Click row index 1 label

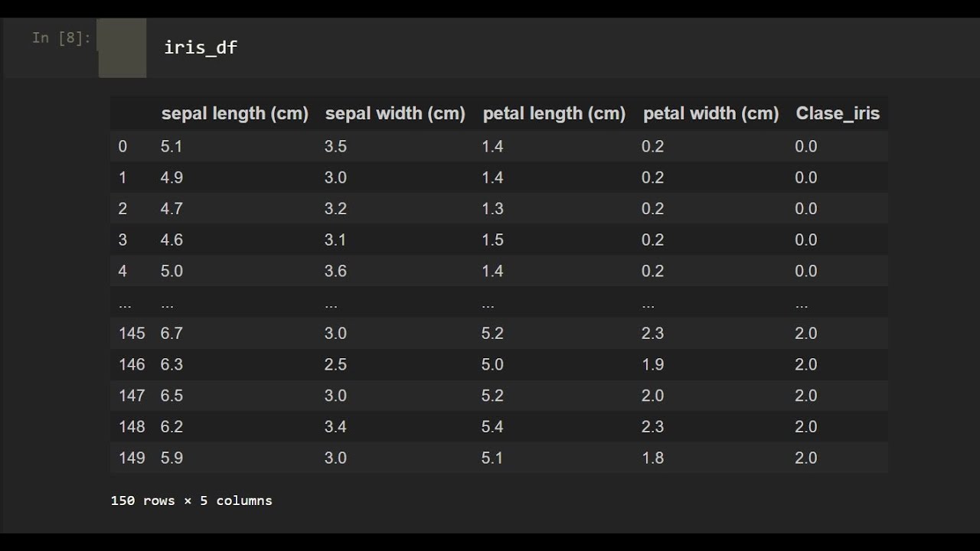[x=123, y=178]
